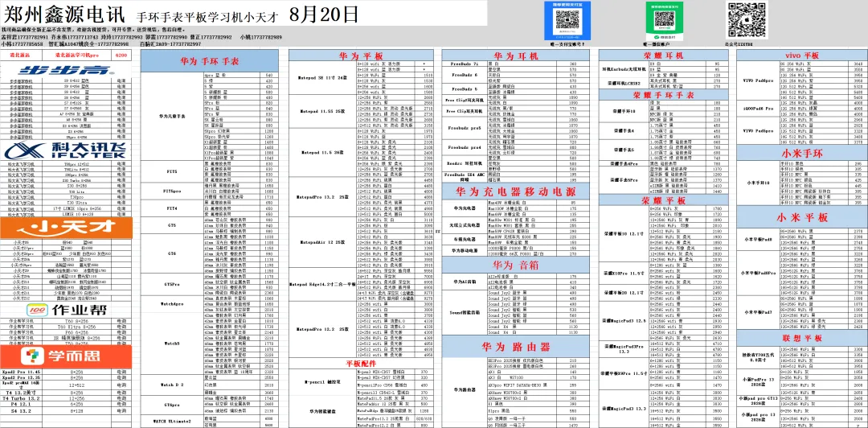The width and height of the screenshot is (868, 428).
Task: Click the FIT5pro category cell
Action: pos(172,191)
